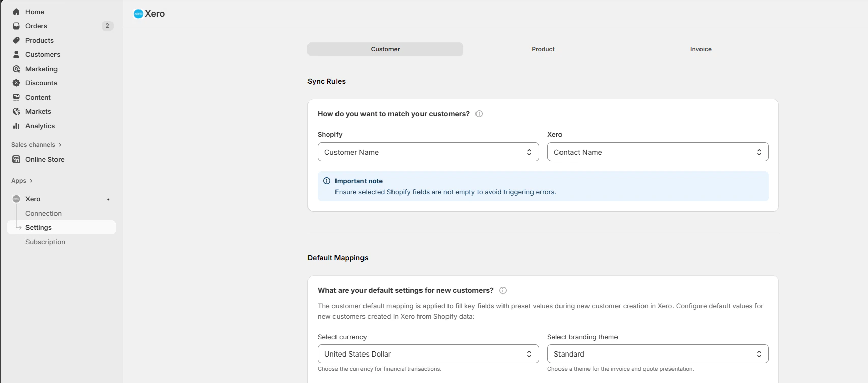Click the Online Store storefront icon
This screenshot has height=383, width=868.
pos(16,159)
